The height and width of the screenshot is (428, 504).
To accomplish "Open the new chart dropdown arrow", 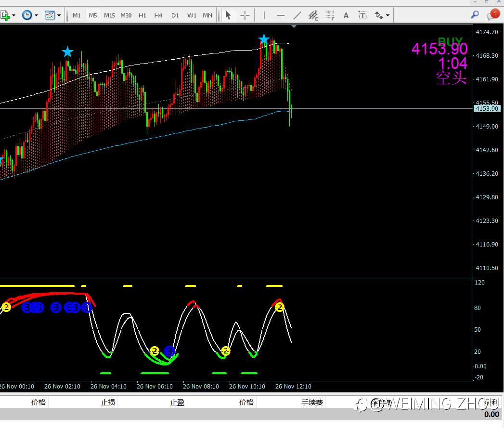I will click(x=14, y=15).
